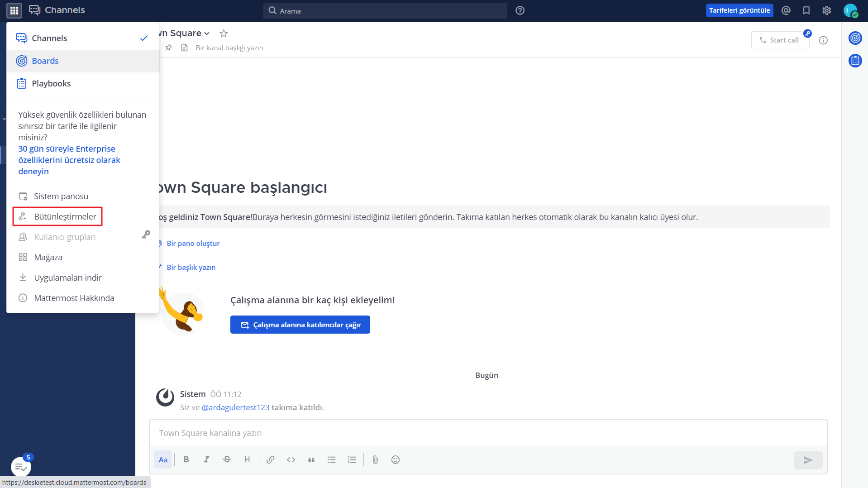The width and height of the screenshot is (868, 488).
Task: Open Sistem panosu
Action: [83, 196]
